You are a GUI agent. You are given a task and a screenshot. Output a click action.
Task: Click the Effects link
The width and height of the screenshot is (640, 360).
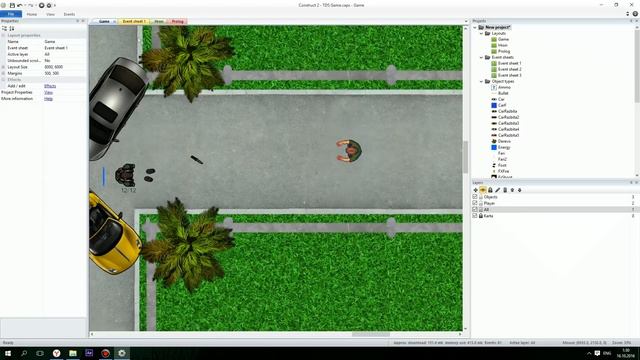tap(50, 86)
